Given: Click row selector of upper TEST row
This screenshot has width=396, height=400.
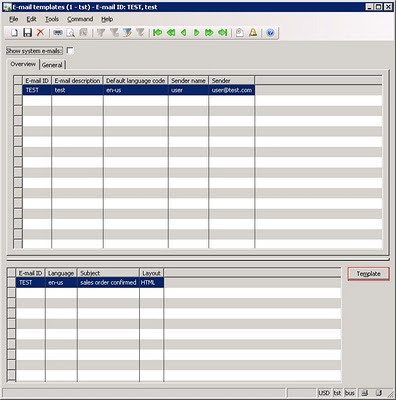Looking at the screenshot, I should point(18,90).
